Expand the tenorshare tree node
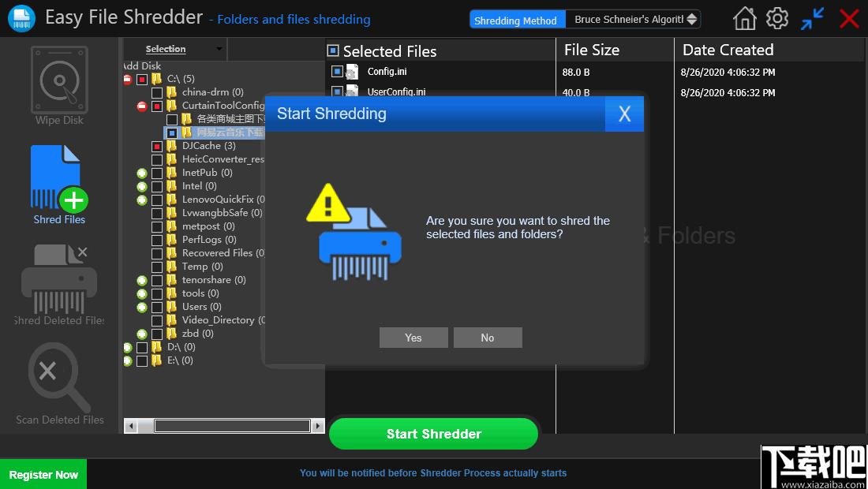This screenshot has height=489, width=868. coord(142,281)
